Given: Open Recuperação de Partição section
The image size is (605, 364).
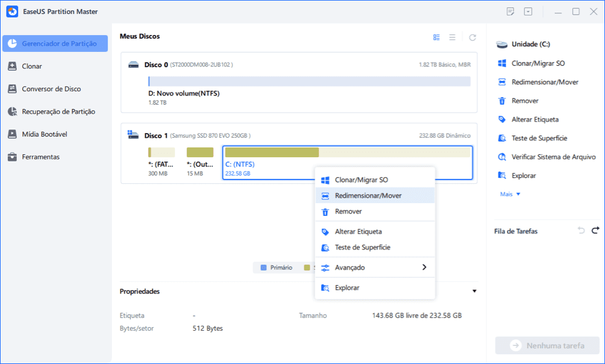Looking at the screenshot, I should tap(51, 112).
